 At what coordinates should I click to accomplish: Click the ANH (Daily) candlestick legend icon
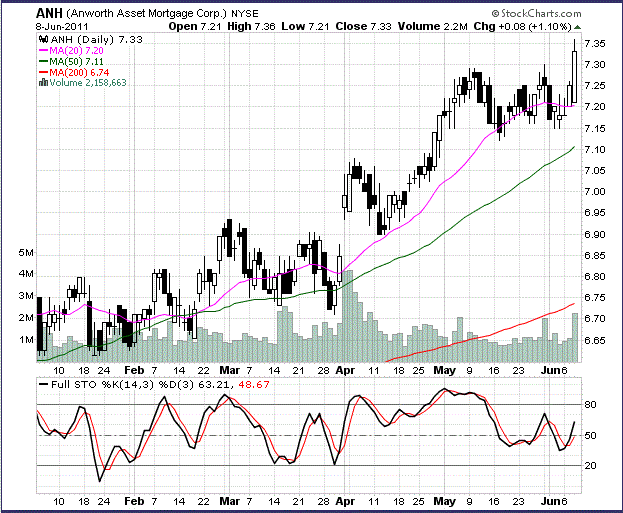tap(40, 38)
